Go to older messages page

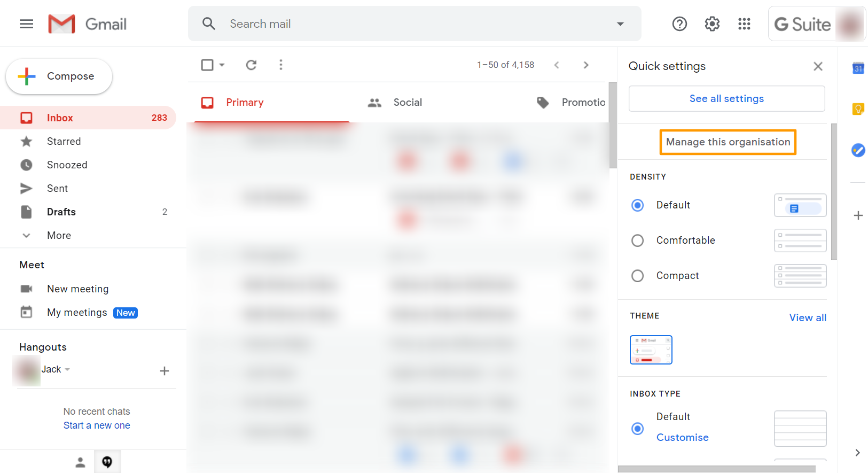pos(586,65)
